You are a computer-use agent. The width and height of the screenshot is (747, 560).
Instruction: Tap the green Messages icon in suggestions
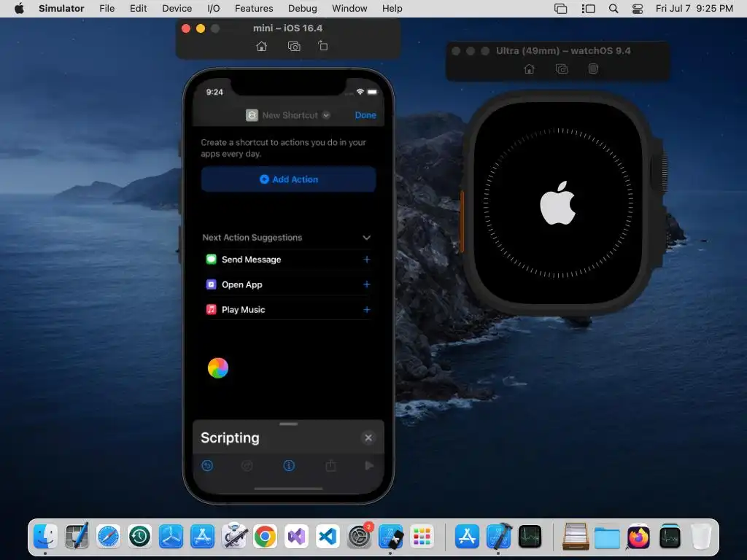[211, 259]
